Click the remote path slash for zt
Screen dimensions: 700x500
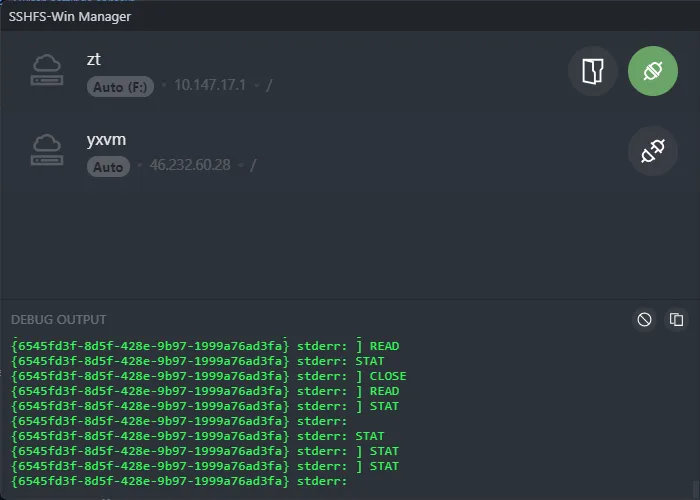point(268,86)
